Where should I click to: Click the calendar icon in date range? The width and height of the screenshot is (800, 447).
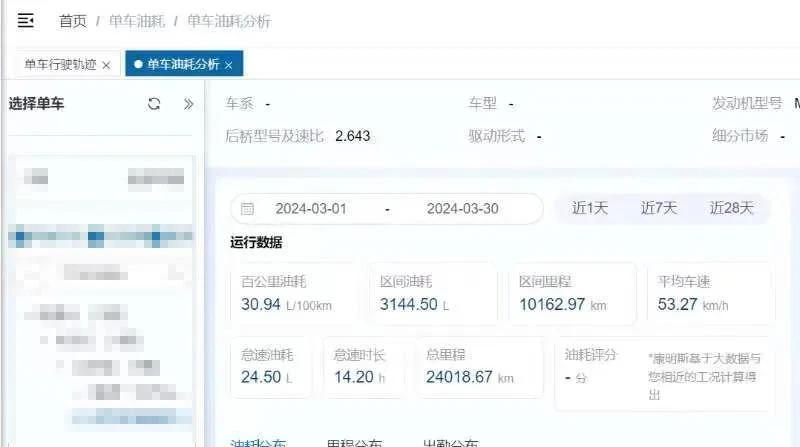(247, 209)
